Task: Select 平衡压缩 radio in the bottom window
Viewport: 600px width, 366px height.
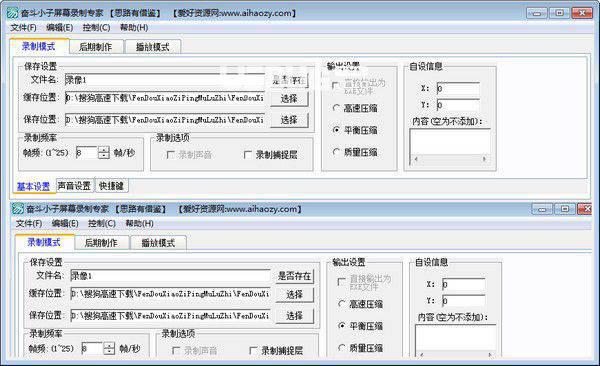Action: [341, 326]
